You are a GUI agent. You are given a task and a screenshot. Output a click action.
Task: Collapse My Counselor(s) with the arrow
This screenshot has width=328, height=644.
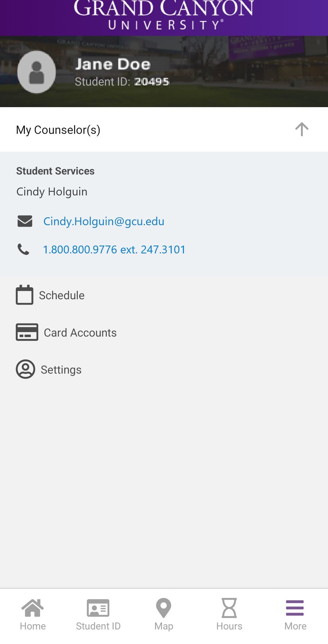pos(302,130)
